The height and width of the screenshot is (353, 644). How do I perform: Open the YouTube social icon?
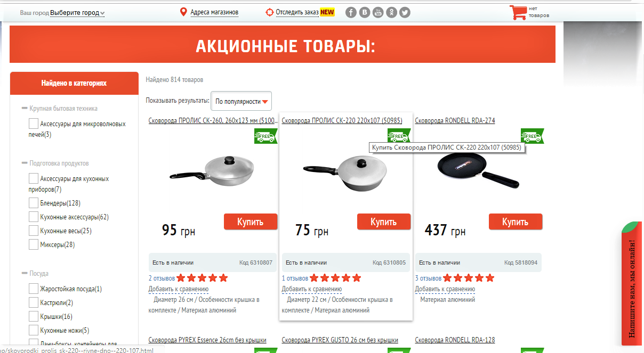point(378,12)
